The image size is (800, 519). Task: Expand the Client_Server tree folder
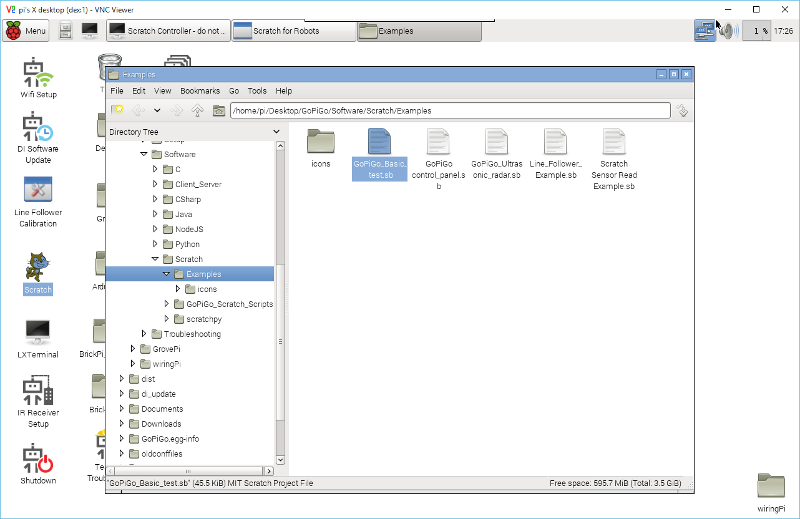(155, 184)
